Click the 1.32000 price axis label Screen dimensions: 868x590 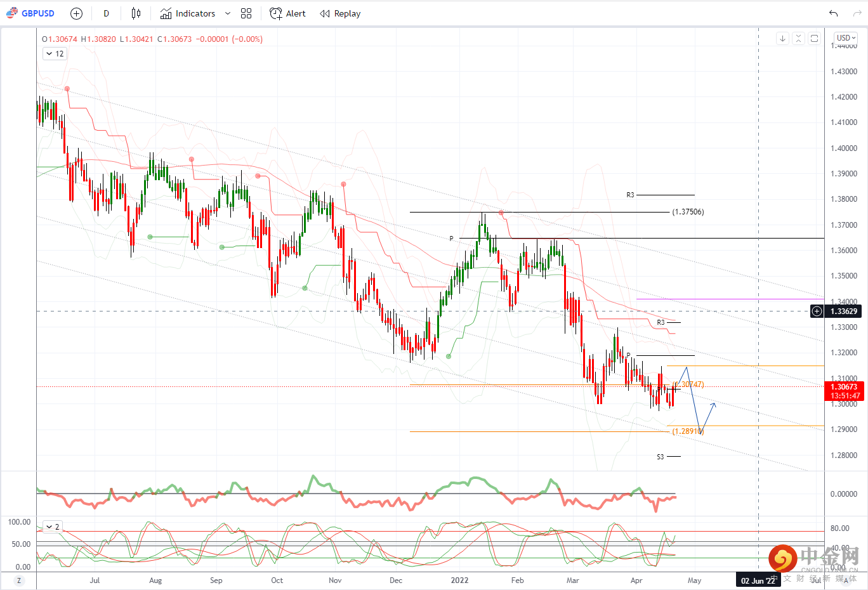pos(844,353)
